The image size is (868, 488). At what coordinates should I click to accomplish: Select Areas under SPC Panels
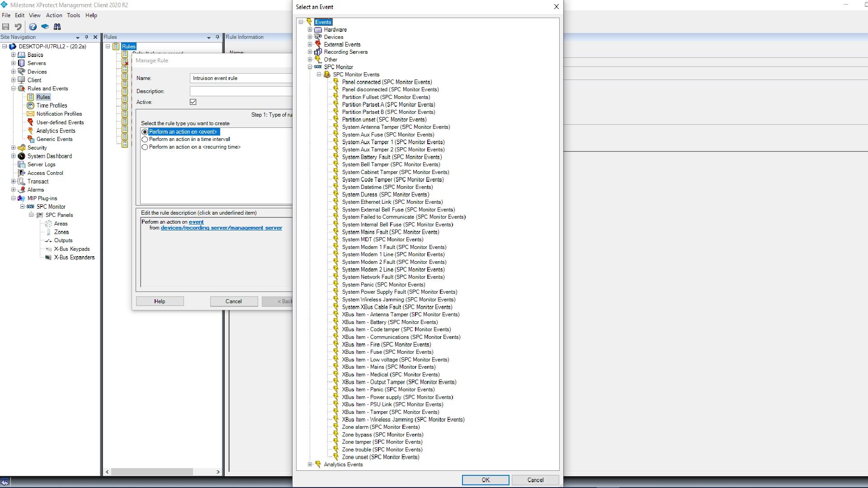coord(61,224)
